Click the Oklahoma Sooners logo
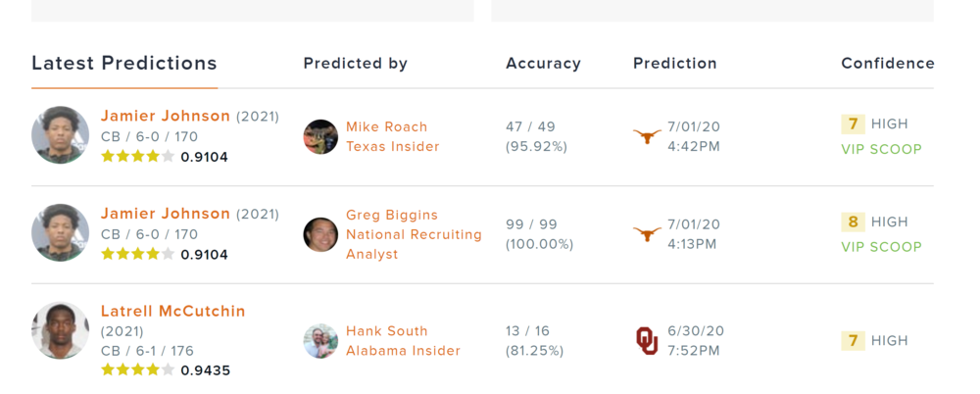 click(647, 340)
